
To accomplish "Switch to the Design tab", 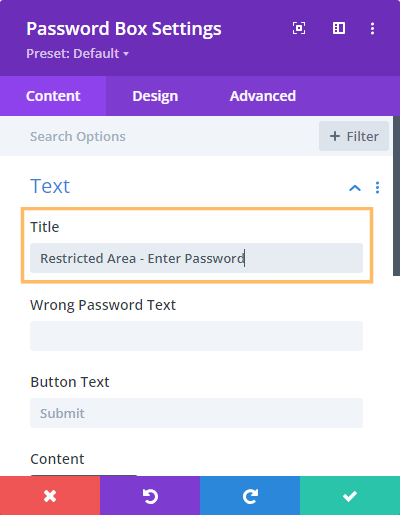I will (x=155, y=96).
